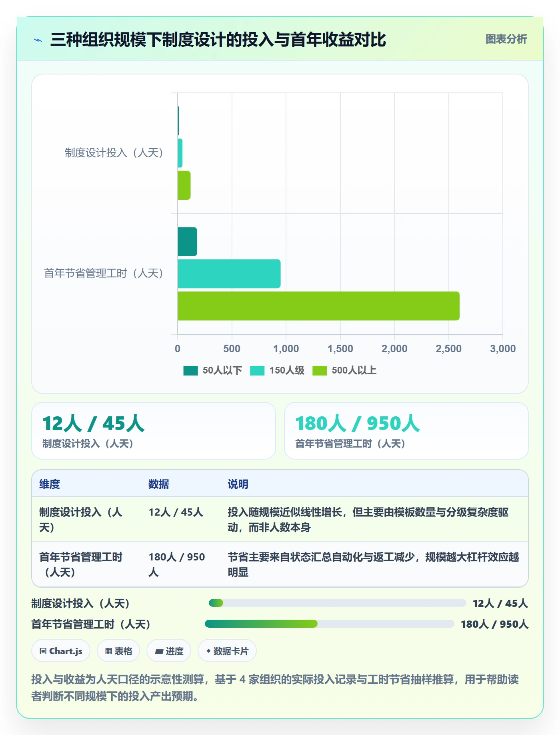Image resolution: width=560 pixels, height=735 pixels.
Task: Toggle the 500人以上 legend color box
Action: pyautogui.click(x=320, y=371)
